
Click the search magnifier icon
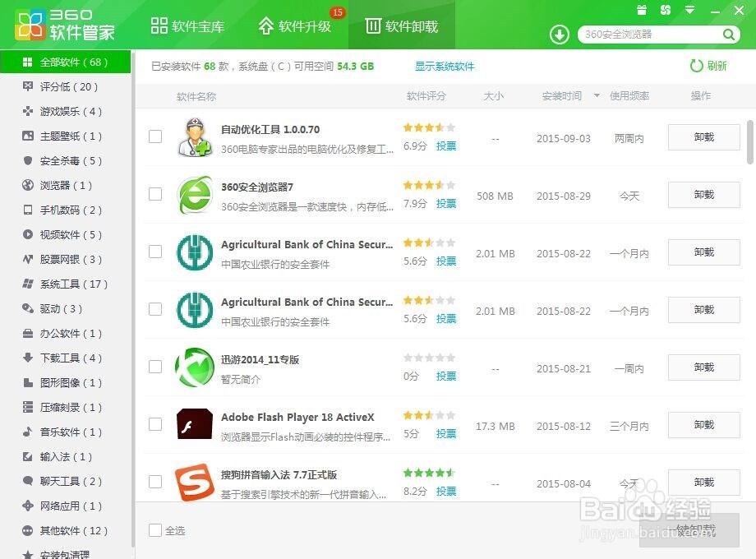[729, 35]
